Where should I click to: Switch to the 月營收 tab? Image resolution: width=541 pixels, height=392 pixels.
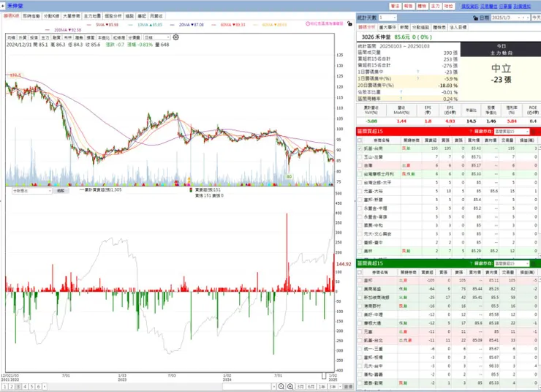tap(156, 16)
